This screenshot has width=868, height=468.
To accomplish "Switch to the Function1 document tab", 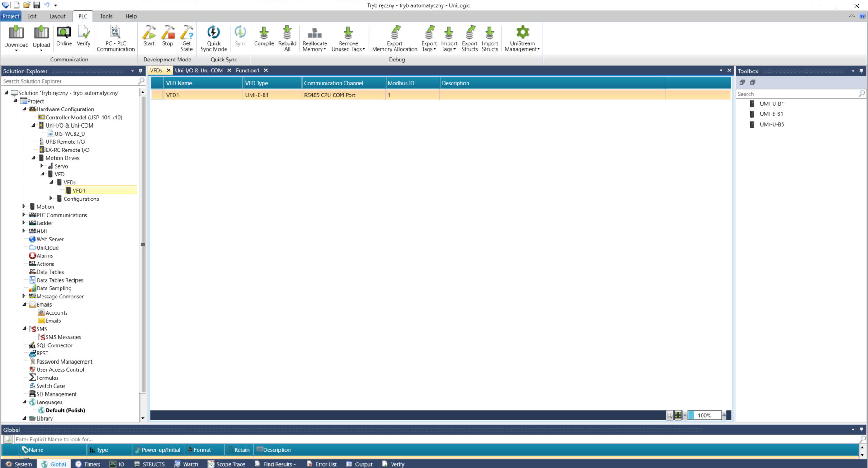I will coord(247,71).
